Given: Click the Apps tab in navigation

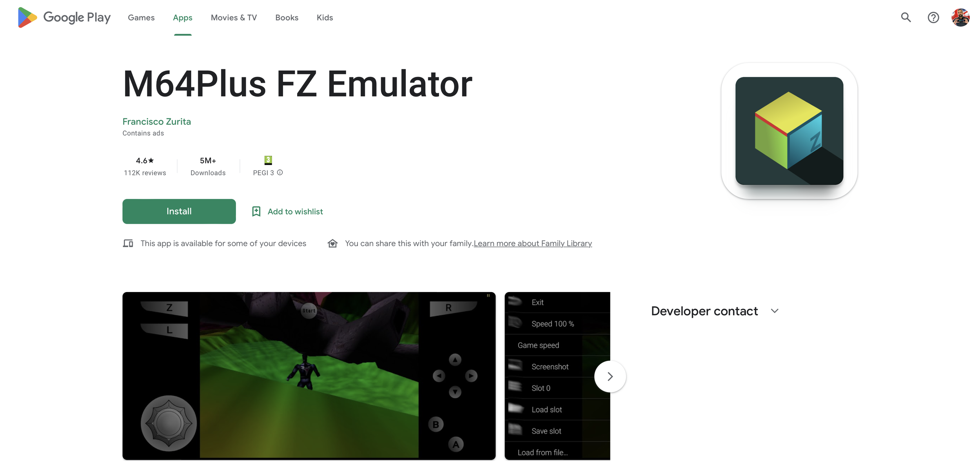Looking at the screenshot, I should tap(183, 18).
